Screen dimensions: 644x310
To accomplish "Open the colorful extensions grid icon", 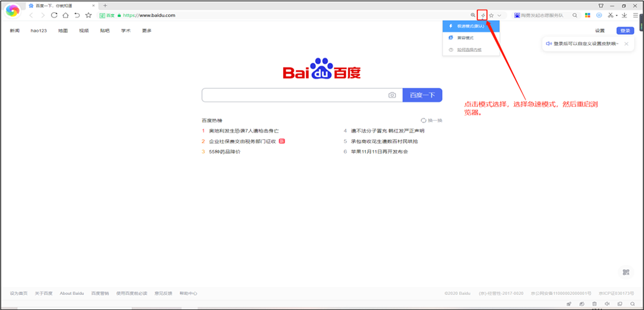I will click(x=588, y=16).
